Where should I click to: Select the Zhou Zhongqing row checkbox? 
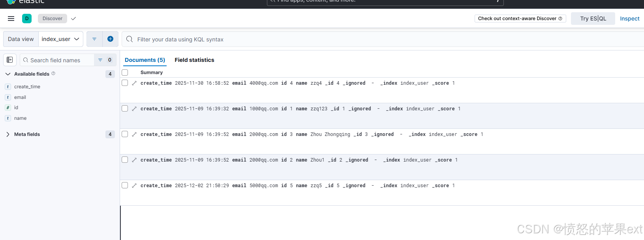125,134
